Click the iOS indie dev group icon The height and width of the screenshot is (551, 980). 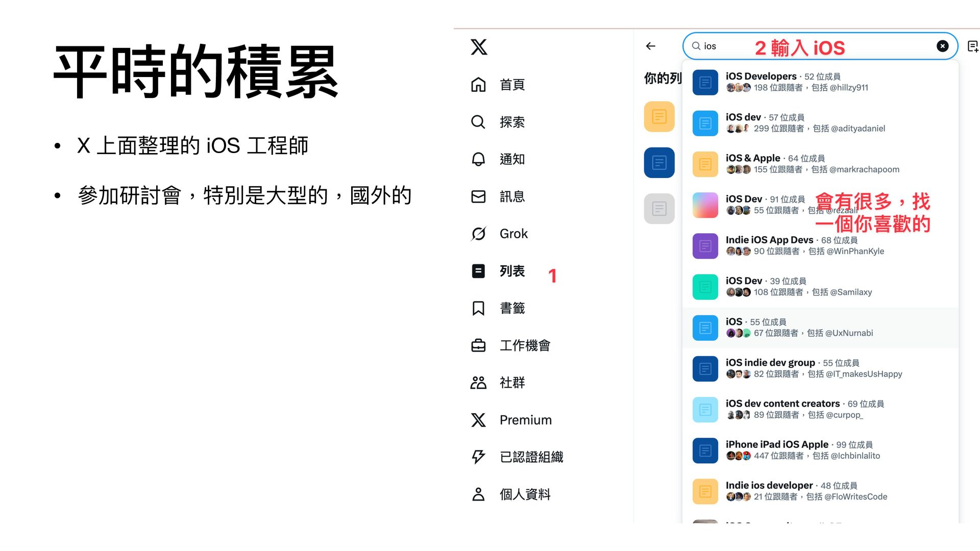(x=705, y=369)
